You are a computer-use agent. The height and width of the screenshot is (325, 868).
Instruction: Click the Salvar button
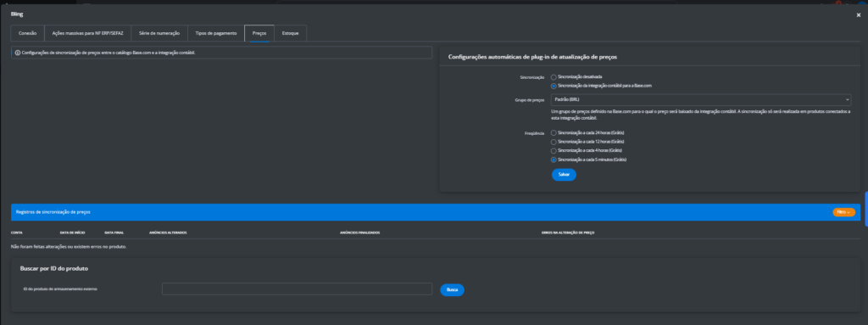pos(564,175)
